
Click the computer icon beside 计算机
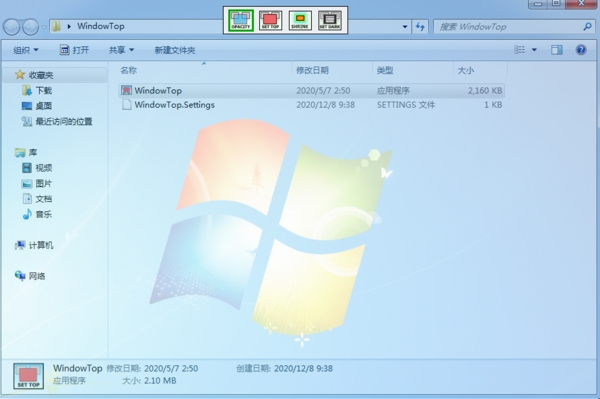pyautogui.click(x=20, y=245)
